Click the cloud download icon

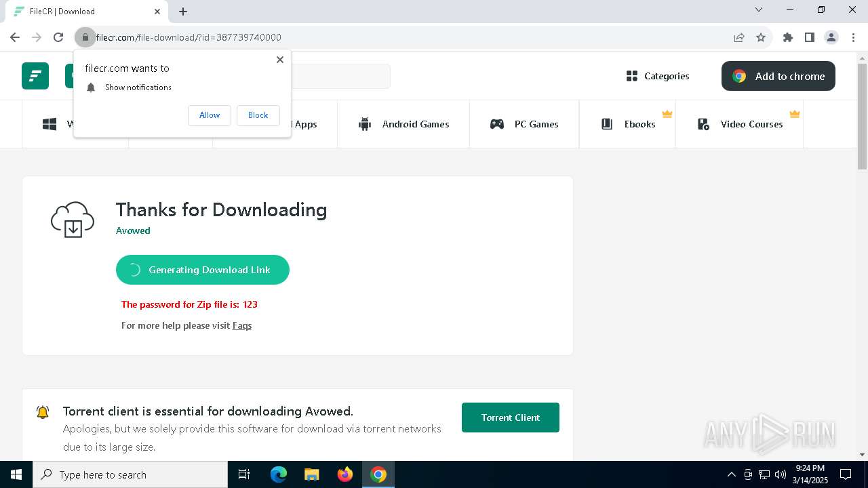tap(73, 220)
